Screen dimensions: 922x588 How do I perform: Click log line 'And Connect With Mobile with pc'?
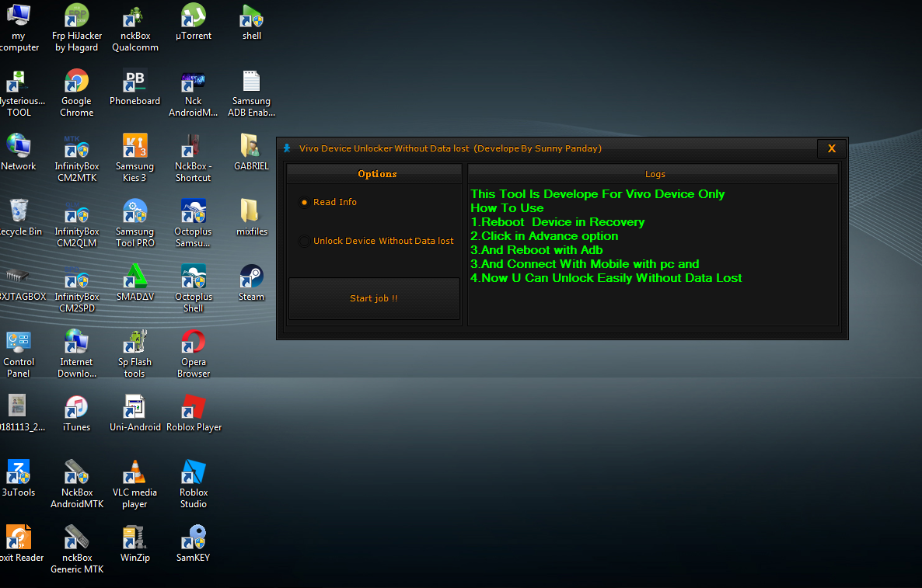click(x=585, y=264)
